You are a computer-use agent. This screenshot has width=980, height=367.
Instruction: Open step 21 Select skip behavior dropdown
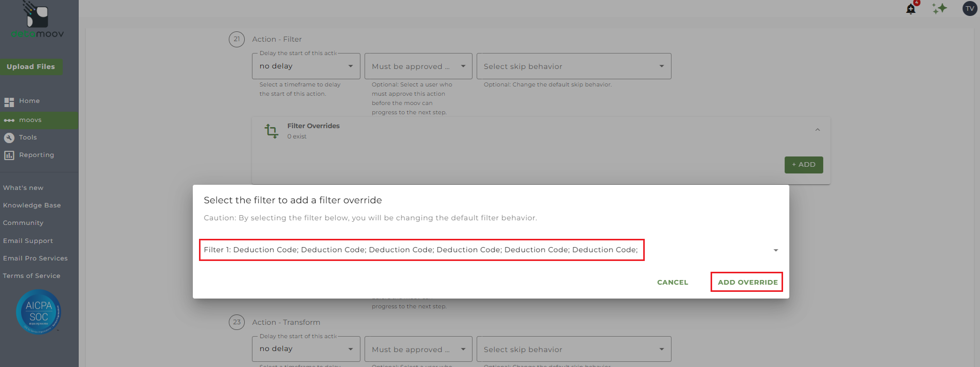(x=574, y=66)
